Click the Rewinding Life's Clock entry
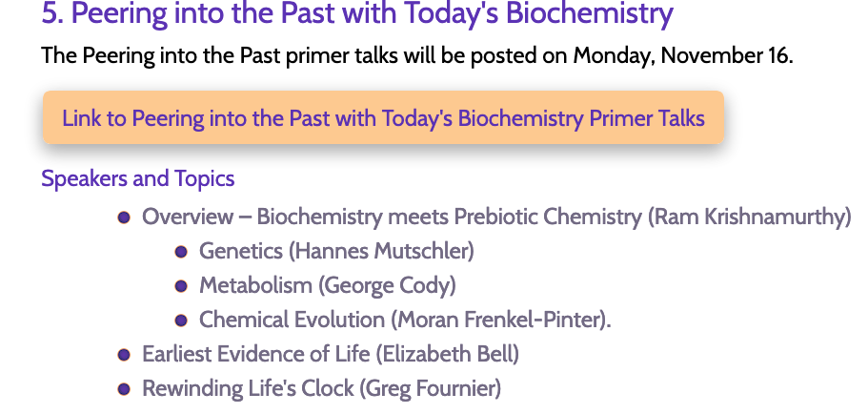 tap(322, 388)
